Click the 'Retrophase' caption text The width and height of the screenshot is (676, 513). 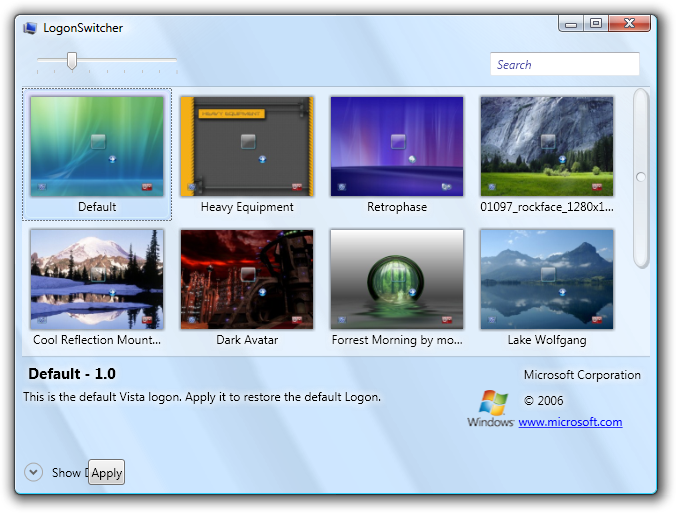397,207
